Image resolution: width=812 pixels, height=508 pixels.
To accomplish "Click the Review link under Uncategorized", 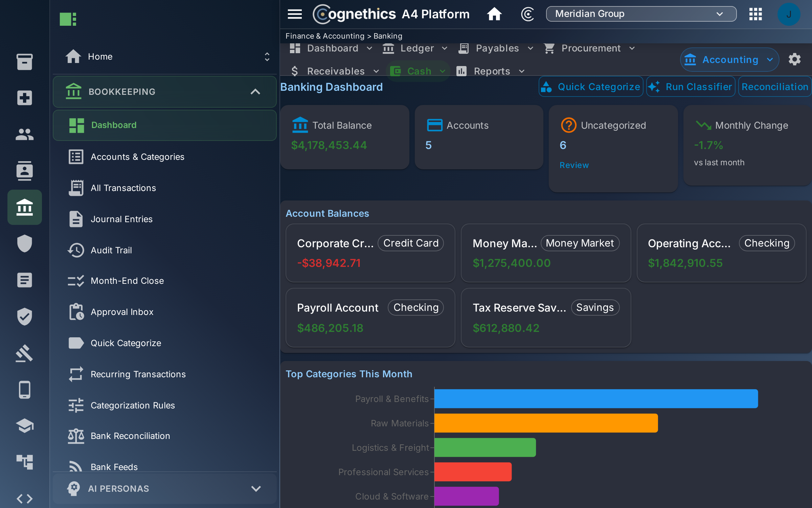I will coord(574,165).
